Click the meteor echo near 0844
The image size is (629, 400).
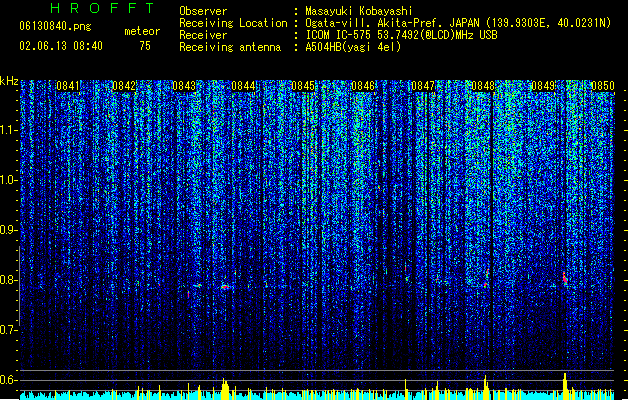coord(225,287)
